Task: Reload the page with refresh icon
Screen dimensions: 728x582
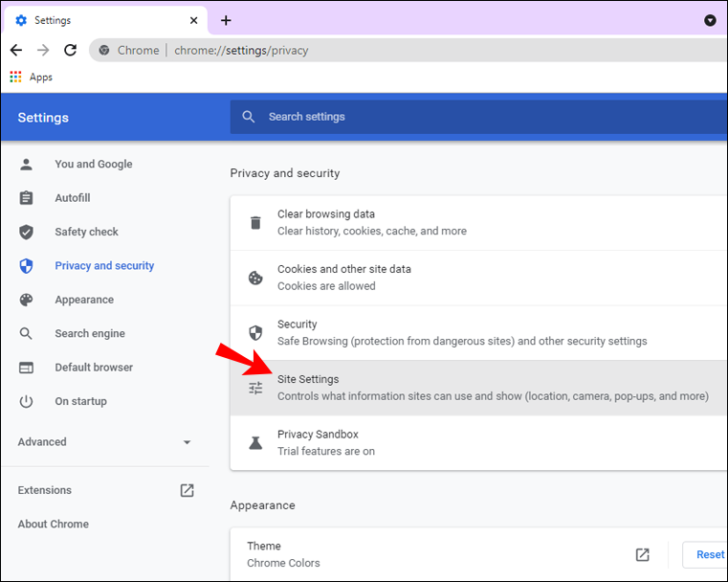Action: pyautogui.click(x=70, y=50)
